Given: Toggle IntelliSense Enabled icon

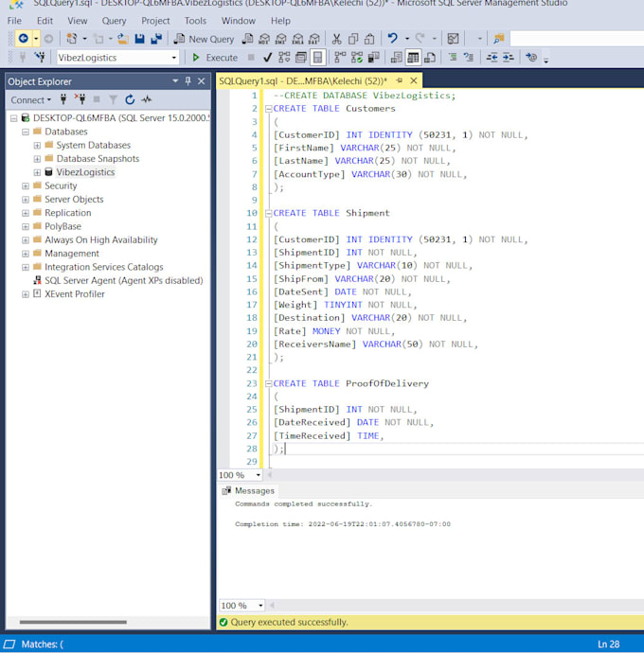Looking at the screenshot, I should click(317, 57).
